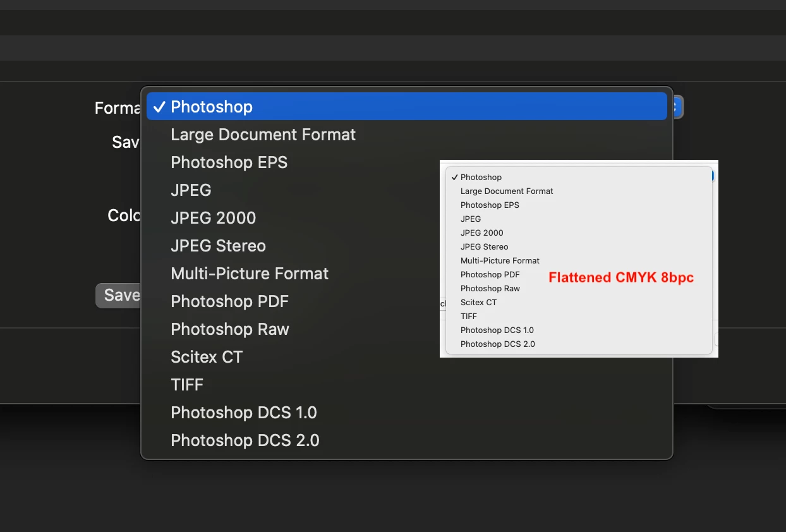This screenshot has width=786, height=532.
Task: Select the JPEG option in dark menu
Action: [407, 190]
